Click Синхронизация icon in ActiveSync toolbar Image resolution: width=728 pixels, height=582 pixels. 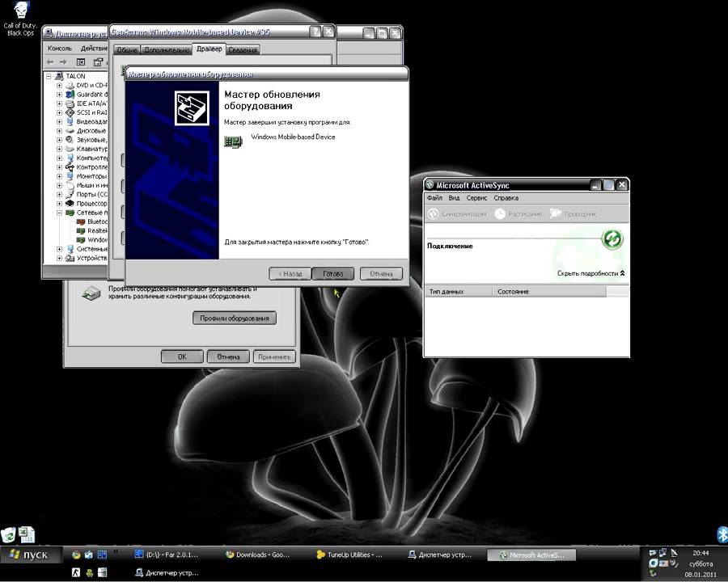pyautogui.click(x=433, y=214)
